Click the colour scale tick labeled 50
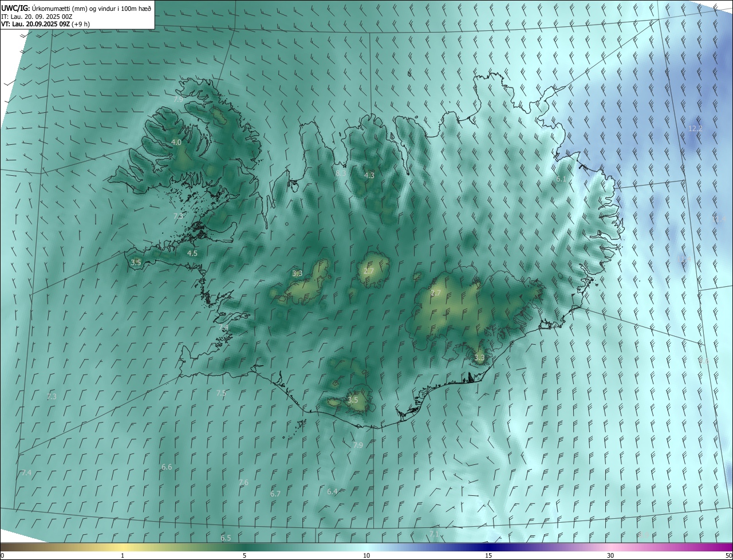 point(728,555)
